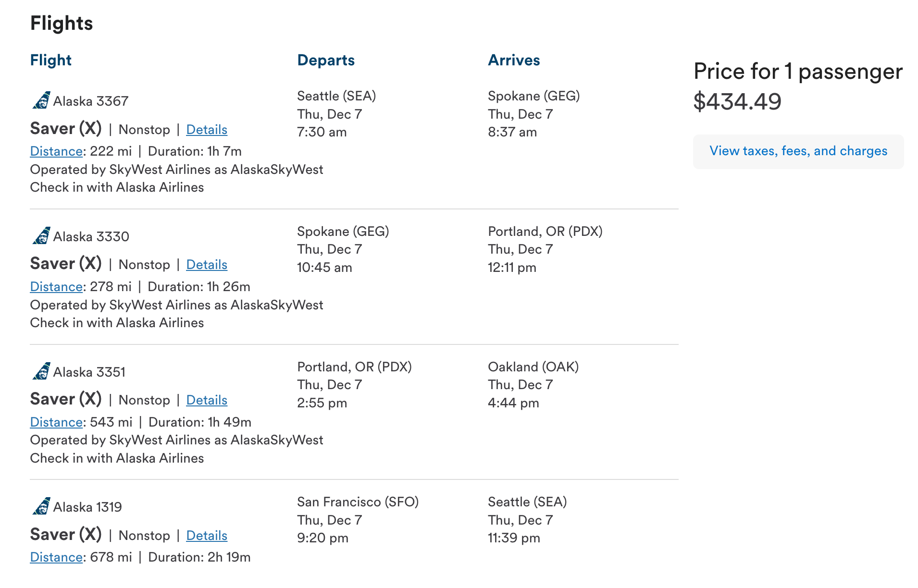Viewport: 918px width, 588px height.
Task: Click the Alaska 1319 flight number
Action: tap(87, 507)
